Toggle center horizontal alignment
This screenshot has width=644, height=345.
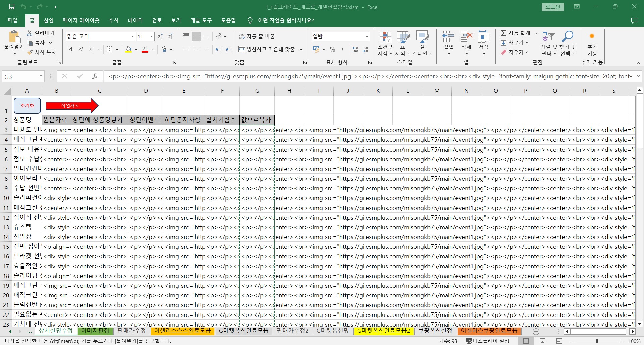pos(196,49)
